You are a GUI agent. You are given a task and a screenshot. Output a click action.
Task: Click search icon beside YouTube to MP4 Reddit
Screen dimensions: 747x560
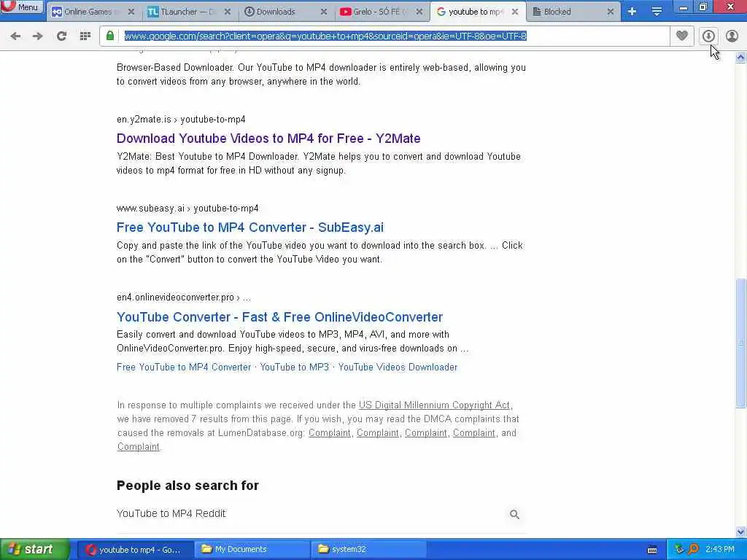pyautogui.click(x=514, y=514)
